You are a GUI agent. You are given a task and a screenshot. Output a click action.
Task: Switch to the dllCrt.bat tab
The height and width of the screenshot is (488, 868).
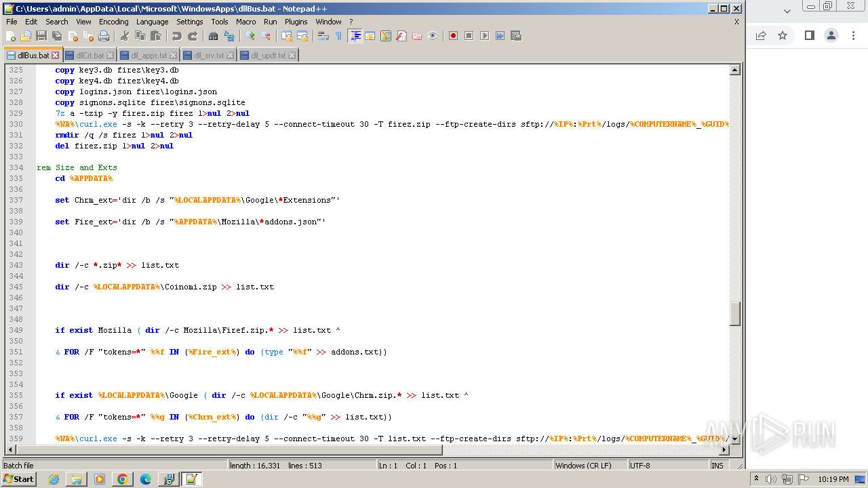pos(90,56)
